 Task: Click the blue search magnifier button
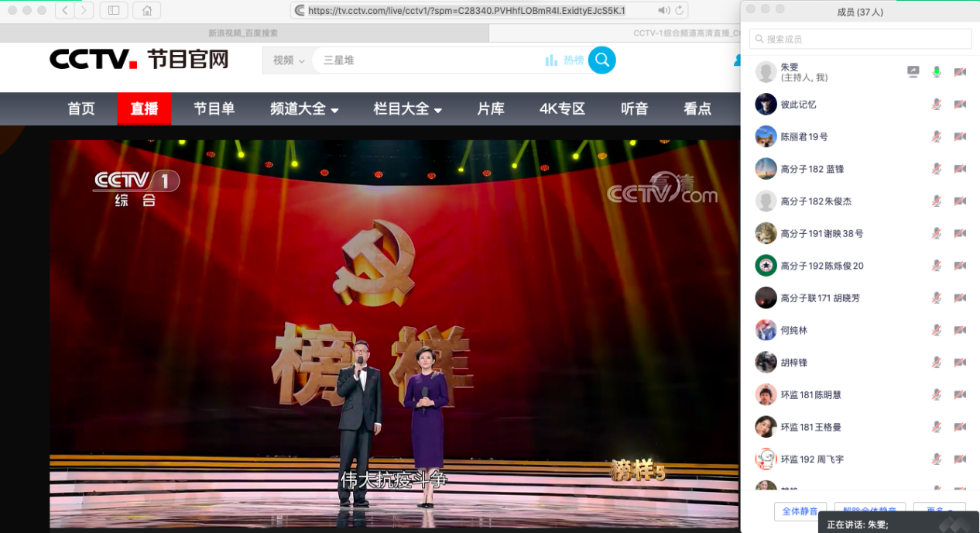tap(601, 60)
